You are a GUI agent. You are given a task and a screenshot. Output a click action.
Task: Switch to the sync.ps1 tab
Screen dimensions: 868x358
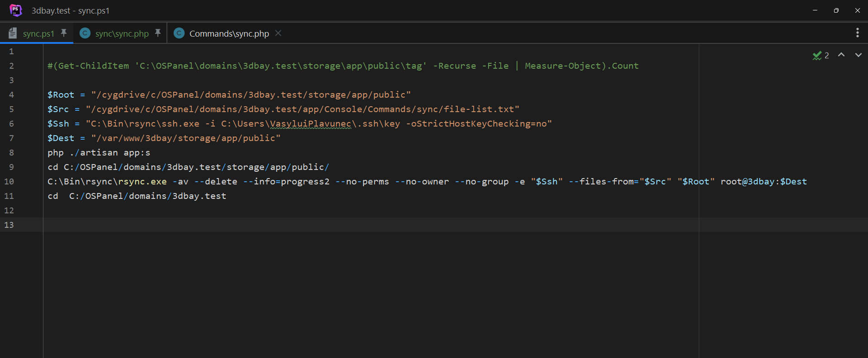38,34
